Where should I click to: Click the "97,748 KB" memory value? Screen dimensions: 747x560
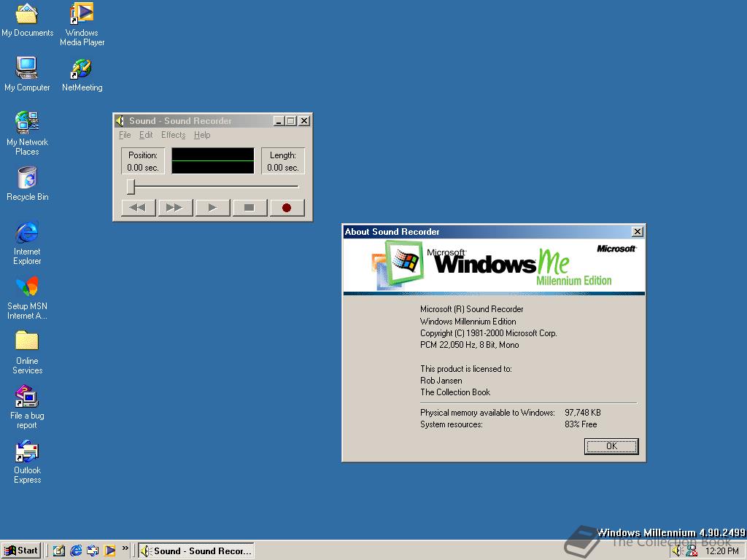tap(583, 413)
